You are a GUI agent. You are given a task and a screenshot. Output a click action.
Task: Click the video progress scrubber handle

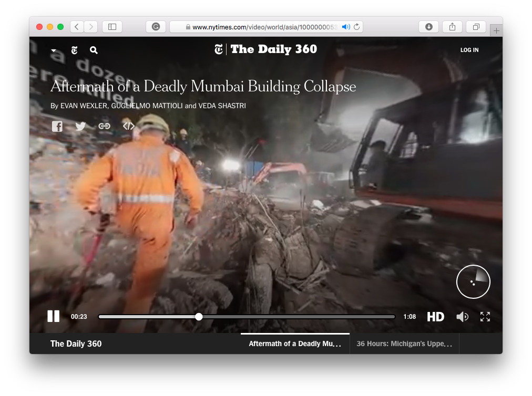199,317
